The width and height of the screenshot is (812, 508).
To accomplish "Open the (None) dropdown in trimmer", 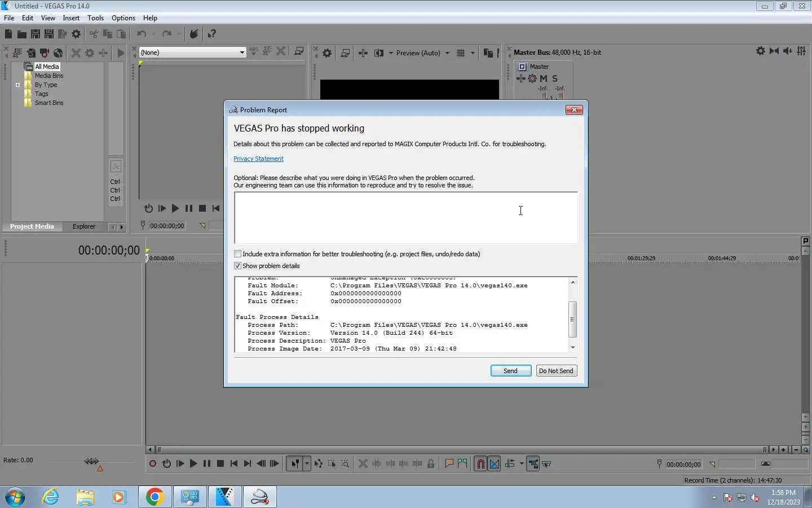I will [242, 52].
